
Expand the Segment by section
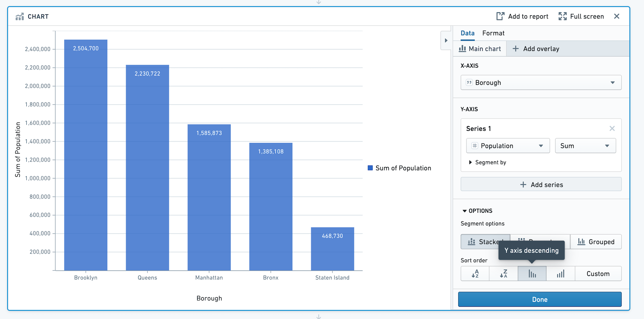(487, 163)
